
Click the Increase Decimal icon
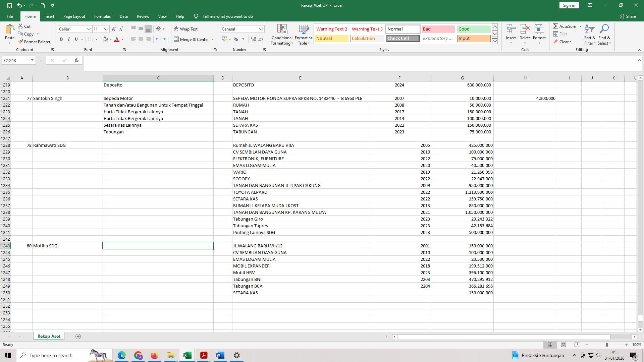pyautogui.click(x=253, y=39)
